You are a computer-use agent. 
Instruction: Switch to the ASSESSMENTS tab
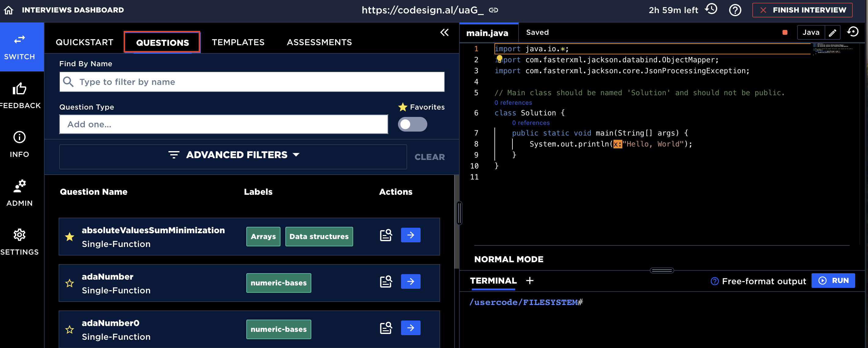(320, 42)
